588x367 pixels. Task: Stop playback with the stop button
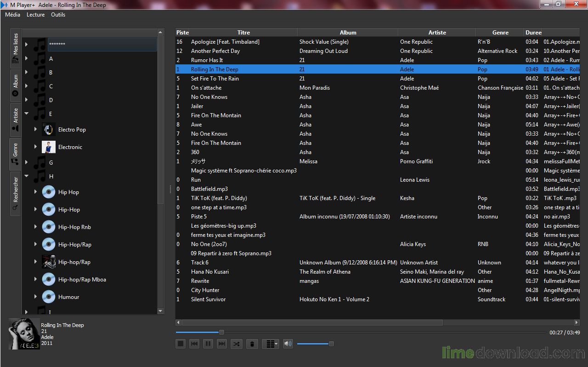pyautogui.click(x=181, y=344)
